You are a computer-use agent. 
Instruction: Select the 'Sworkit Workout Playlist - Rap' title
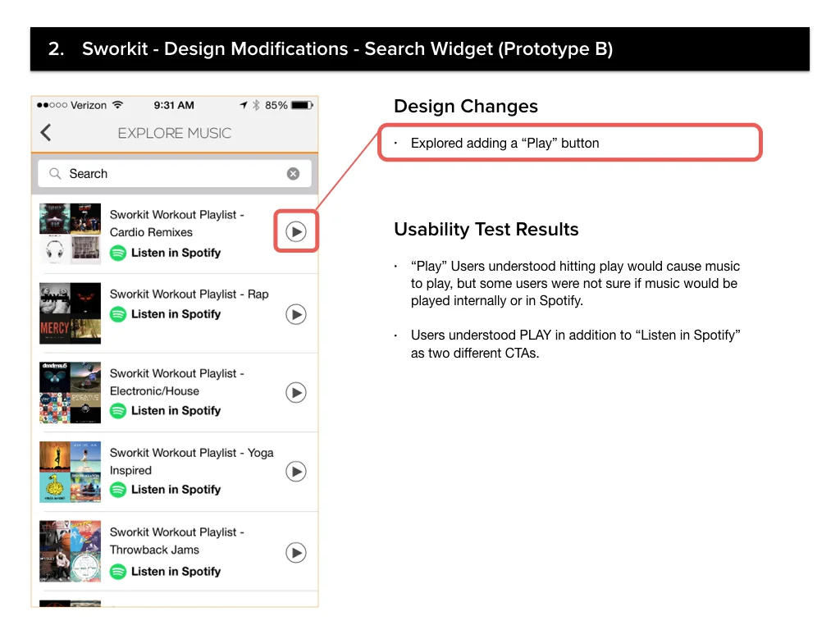pyautogui.click(x=189, y=294)
